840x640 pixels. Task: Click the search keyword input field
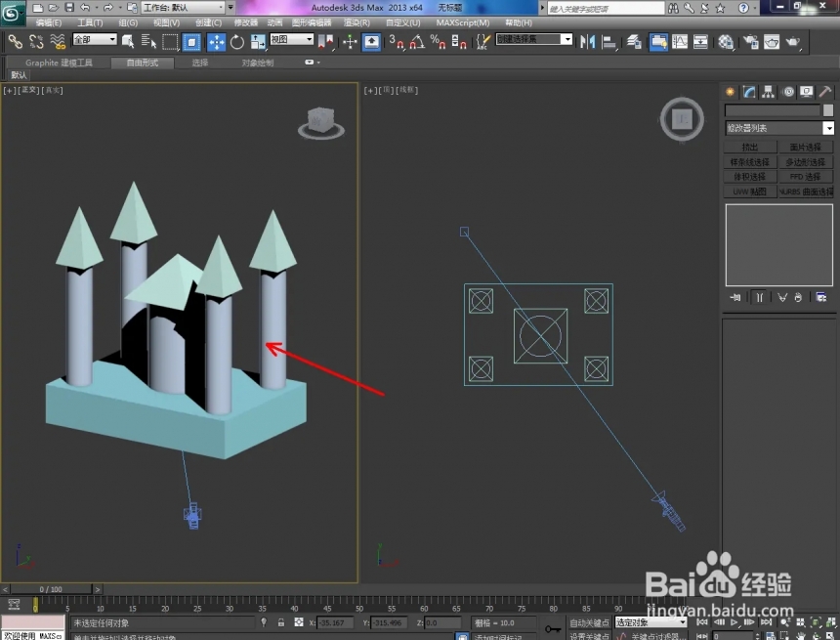click(606, 8)
